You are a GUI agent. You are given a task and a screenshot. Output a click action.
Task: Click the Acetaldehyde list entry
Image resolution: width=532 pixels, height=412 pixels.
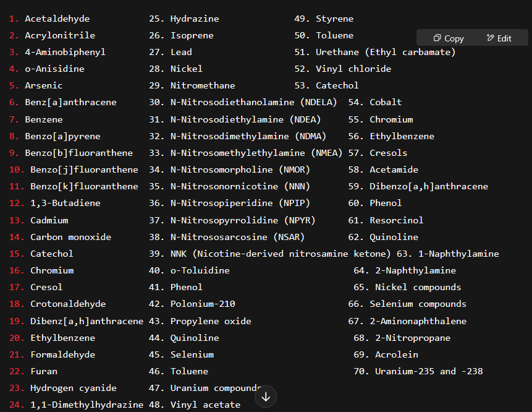tap(57, 19)
